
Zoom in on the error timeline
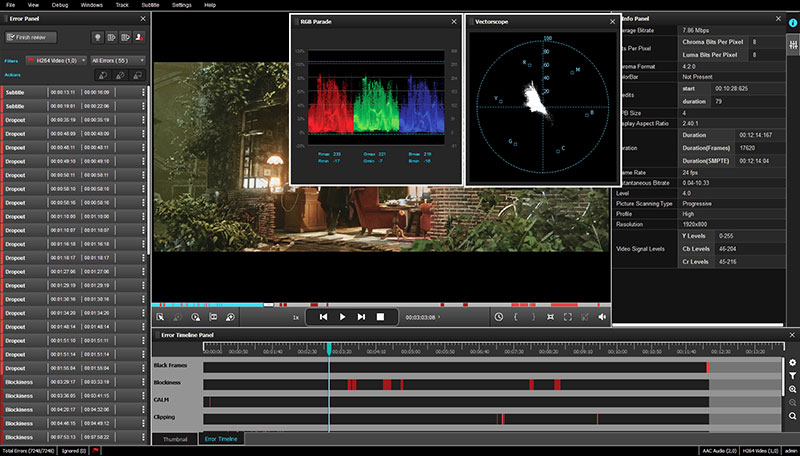[x=792, y=389]
